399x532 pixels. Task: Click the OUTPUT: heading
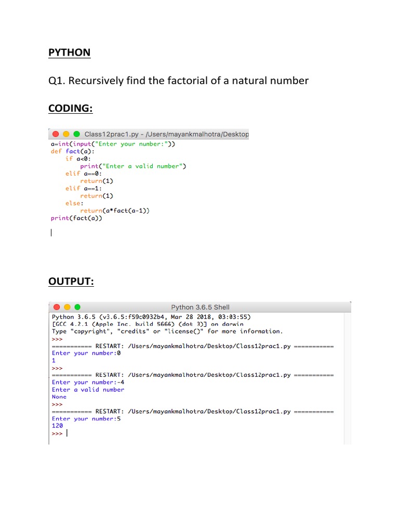click(x=71, y=281)
